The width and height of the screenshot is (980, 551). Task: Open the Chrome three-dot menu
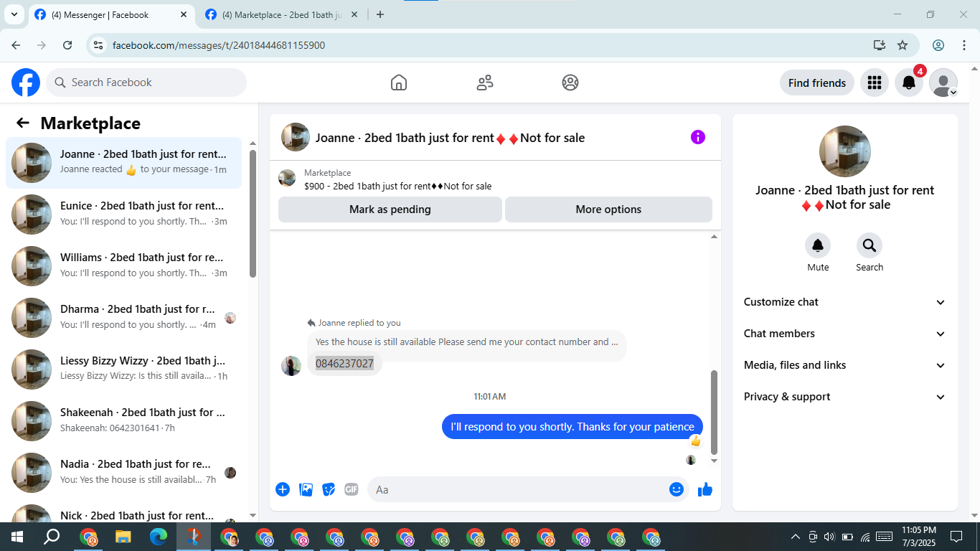(964, 45)
